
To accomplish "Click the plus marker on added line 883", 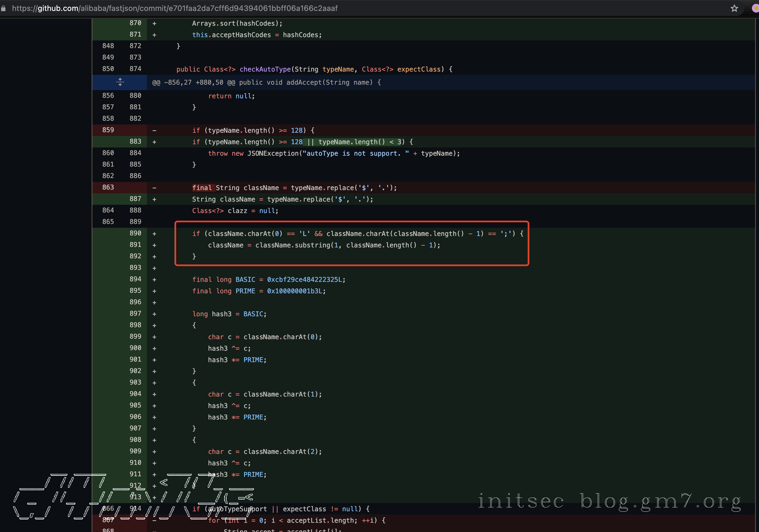I will [154, 142].
